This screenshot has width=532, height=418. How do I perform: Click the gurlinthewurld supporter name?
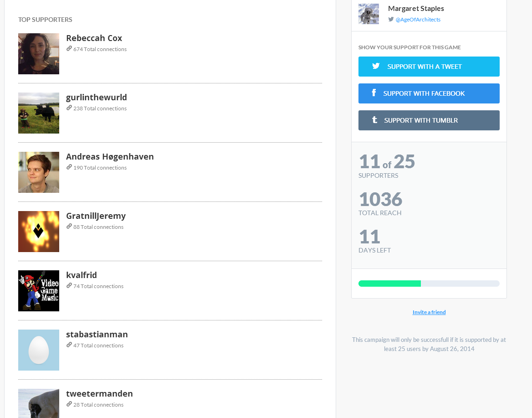[97, 98]
